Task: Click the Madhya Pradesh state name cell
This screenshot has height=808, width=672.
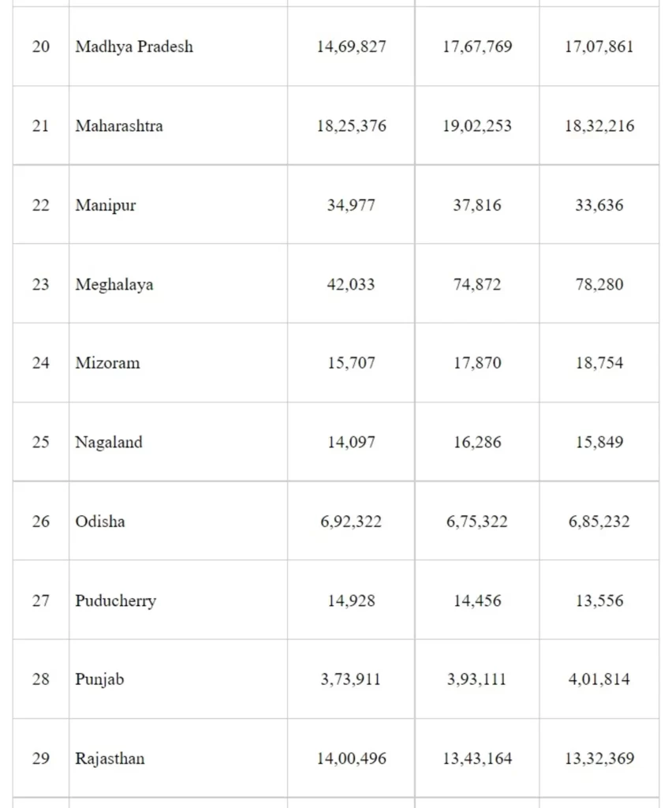Action: click(x=134, y=47)
